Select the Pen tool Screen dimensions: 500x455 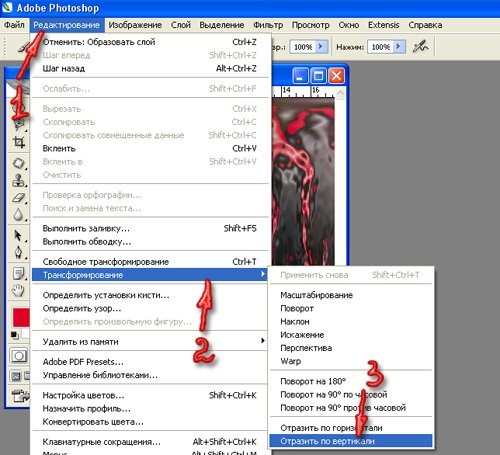point(19,252)
